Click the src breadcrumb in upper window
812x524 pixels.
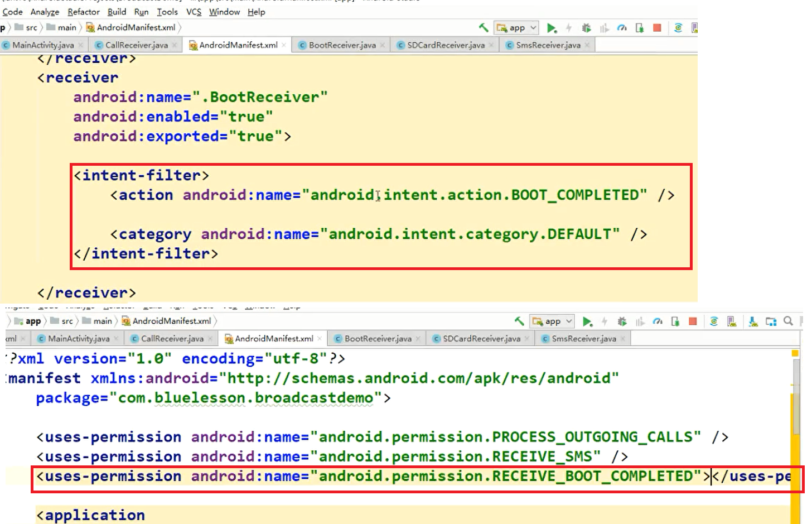click(26, 27)
